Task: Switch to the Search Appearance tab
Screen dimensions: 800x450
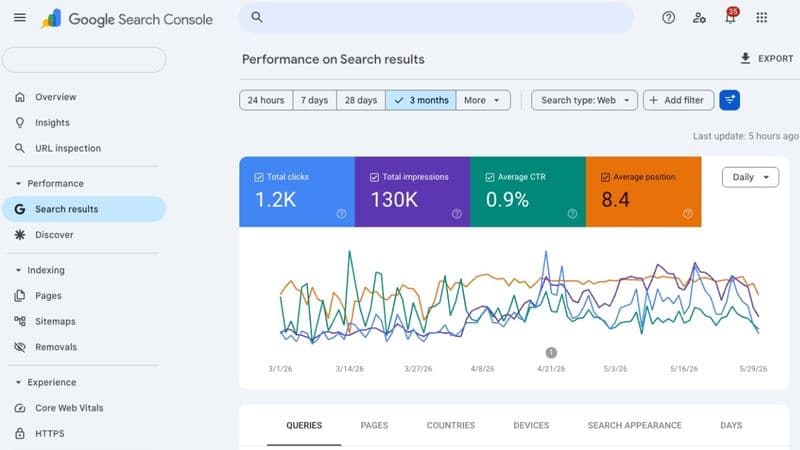Action: [635, 426]
